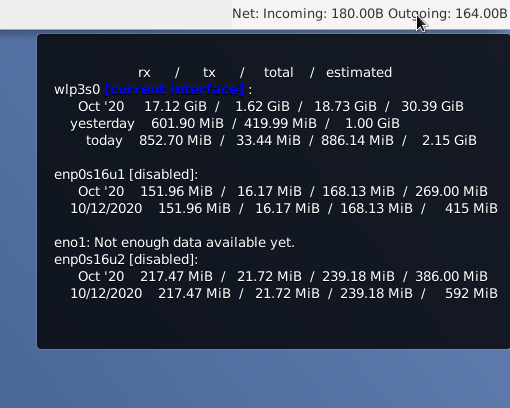Image resolution: width=510 pixels, height=408 pixels.
Task: Click the 'Outgoing: 164.00B' text in panel
Action: (448, 14)
